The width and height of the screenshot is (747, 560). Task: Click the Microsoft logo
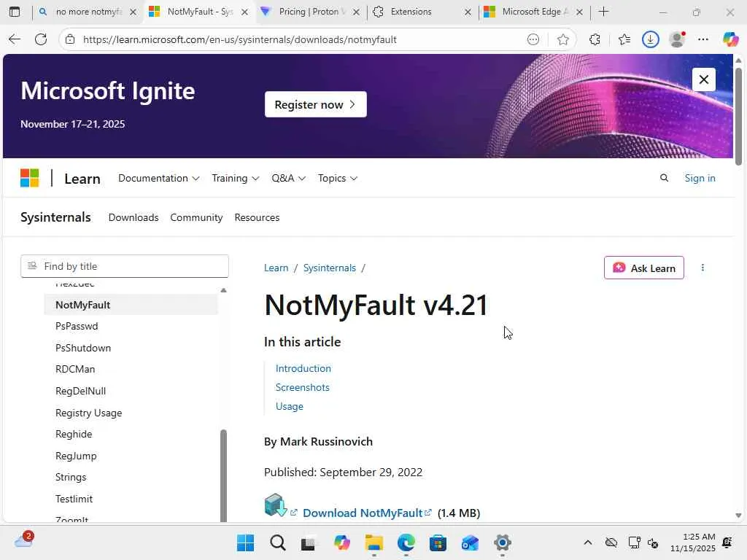click(29, 178)
